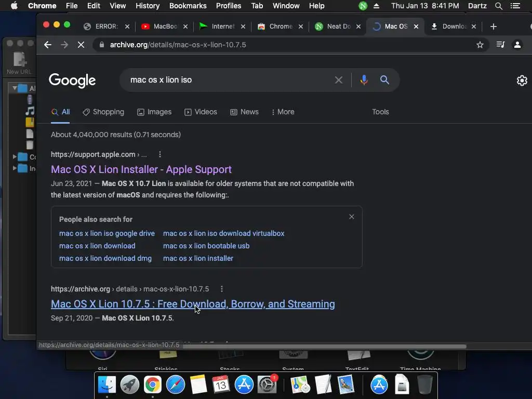The height and width of the screenshot is (399, 532).
Task: Search mac os x lion iso download virtualbox
Action: (x=223, y=233)
